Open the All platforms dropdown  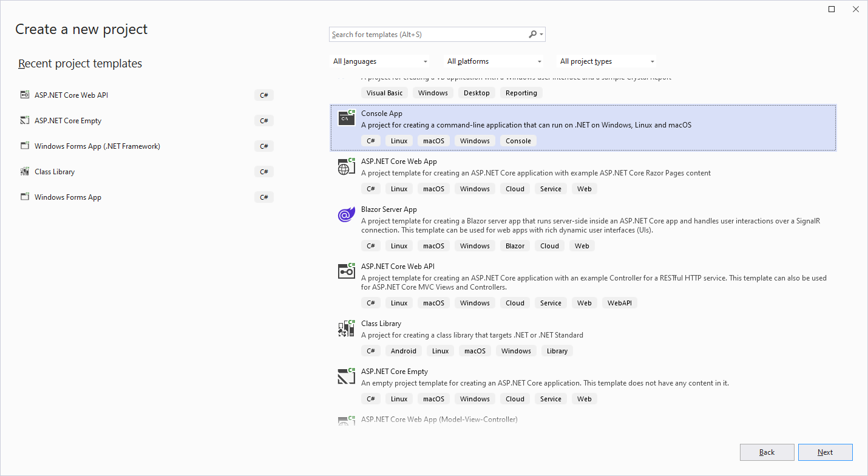point(494,61)
